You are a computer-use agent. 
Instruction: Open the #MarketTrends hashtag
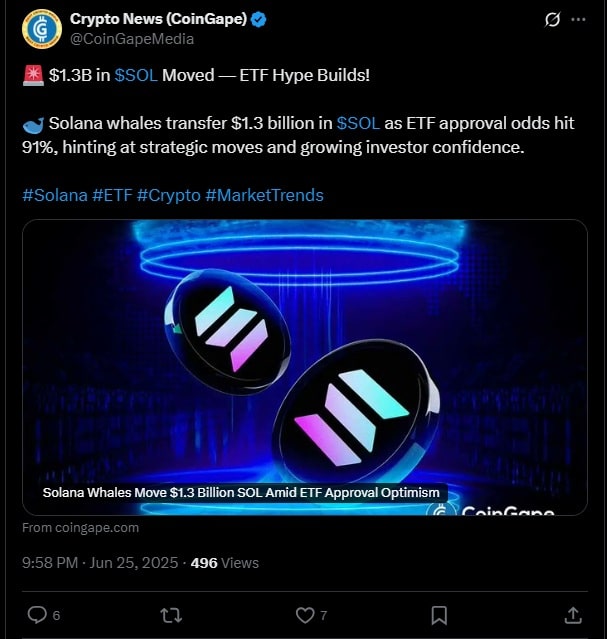click(x=264, y=195)
